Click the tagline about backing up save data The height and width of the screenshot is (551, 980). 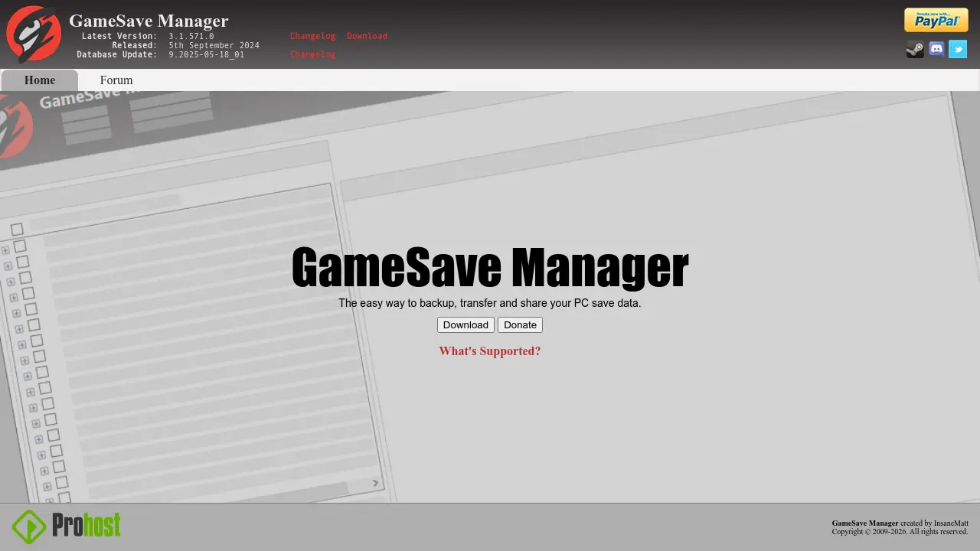pyautogui.click(x=490, y=303)
